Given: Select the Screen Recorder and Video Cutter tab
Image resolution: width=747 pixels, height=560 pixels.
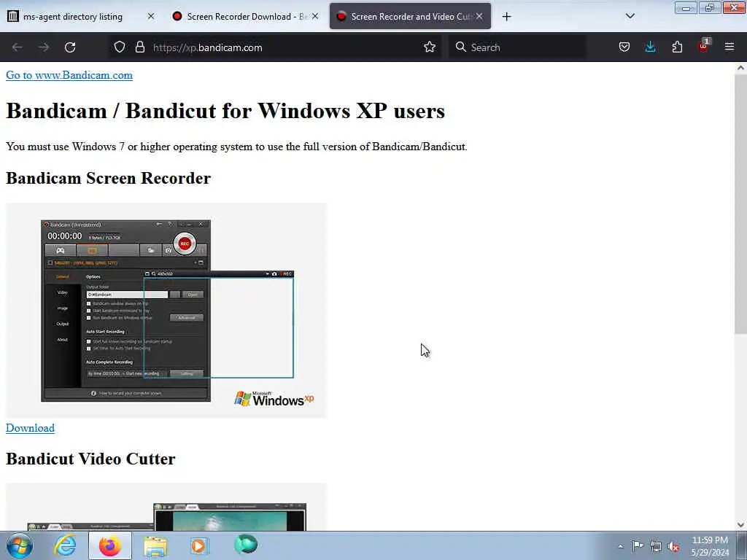Looking at the screenshot, I should 410,17.
